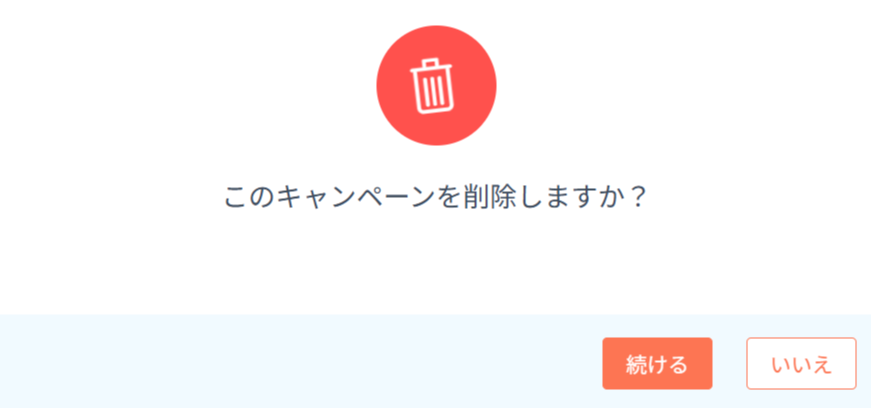The image size is (871, 408).
Task: Tap the trash bin lid in the icon
Action: click(x=432, y=66)
